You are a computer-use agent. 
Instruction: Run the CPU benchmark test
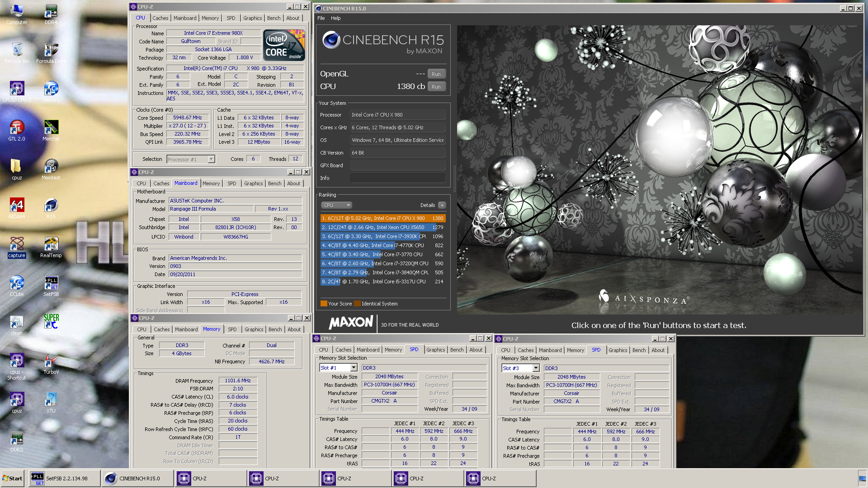click(x=436, y=87)
